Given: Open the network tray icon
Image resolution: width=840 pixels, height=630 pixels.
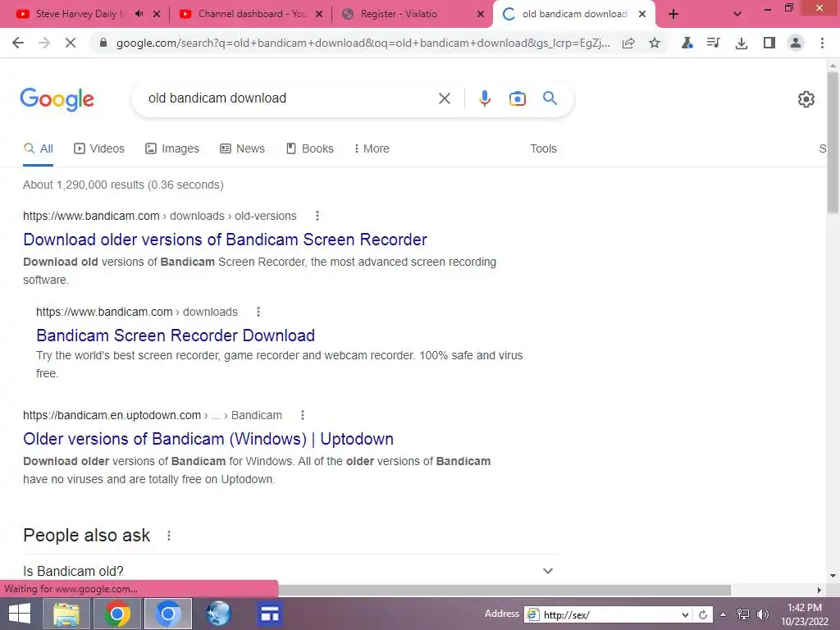Looking at the screenshot, I should tap(743, 614).
